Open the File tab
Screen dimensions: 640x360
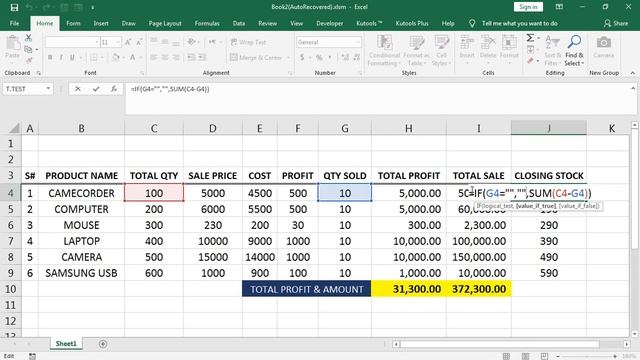pyautogui.click(x=14, y=24)
